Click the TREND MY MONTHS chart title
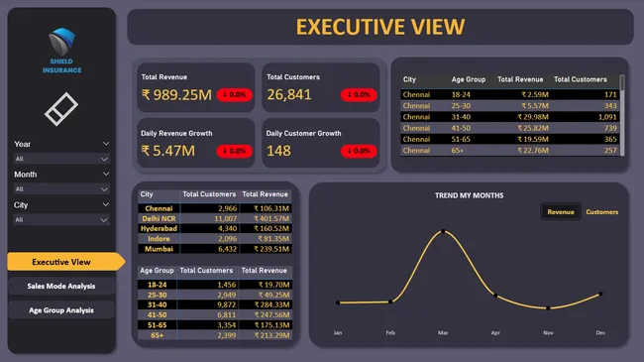 pyautogui.click(x=469, y=195)
